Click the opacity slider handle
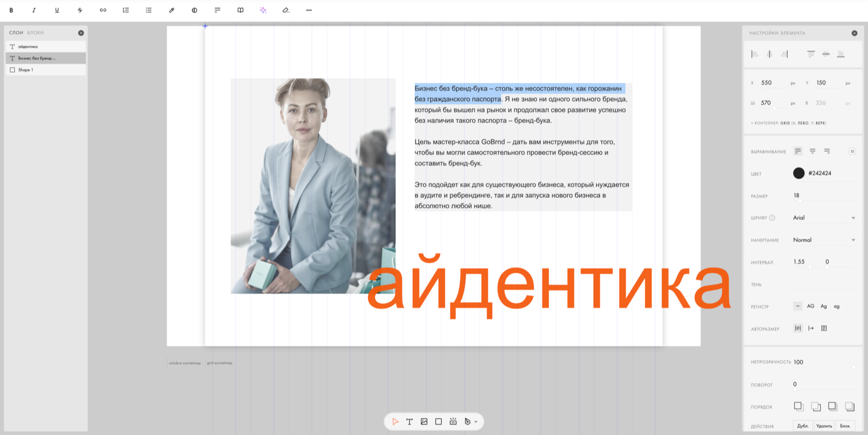 (x=853, y=367)
